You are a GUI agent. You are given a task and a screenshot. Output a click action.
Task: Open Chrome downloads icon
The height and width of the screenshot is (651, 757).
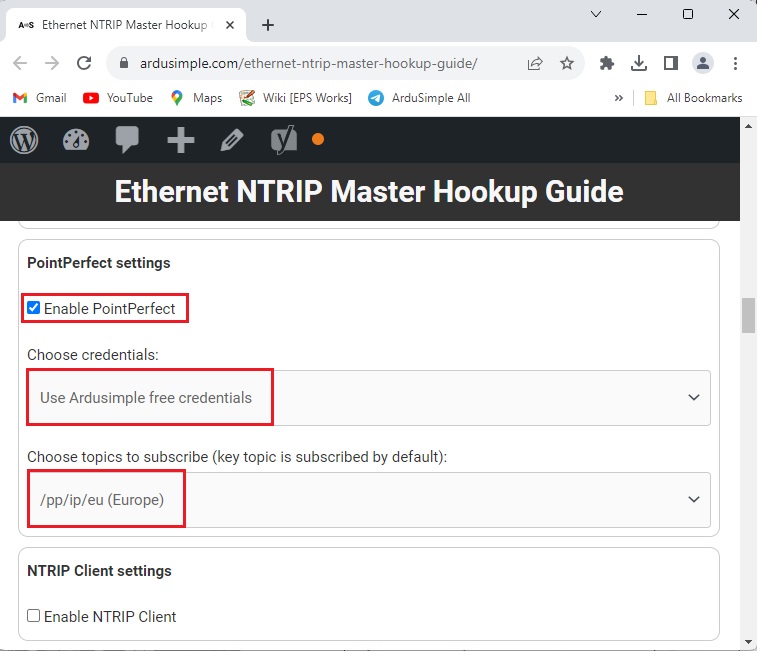coord(639,63)
